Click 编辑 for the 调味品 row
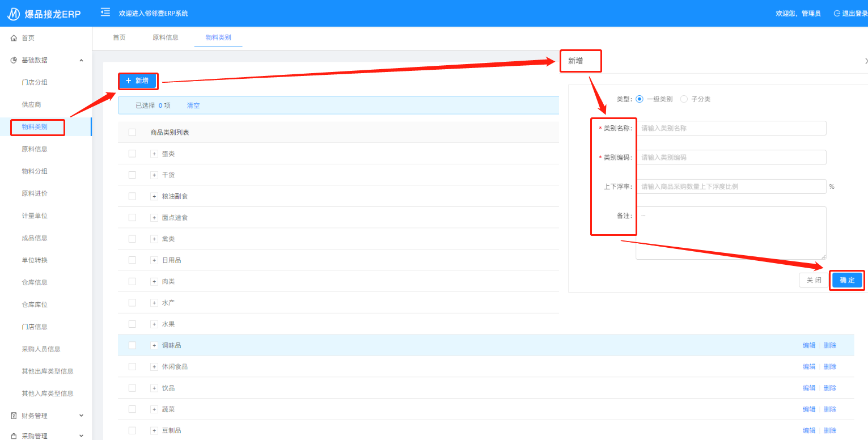 click(809, 345)
